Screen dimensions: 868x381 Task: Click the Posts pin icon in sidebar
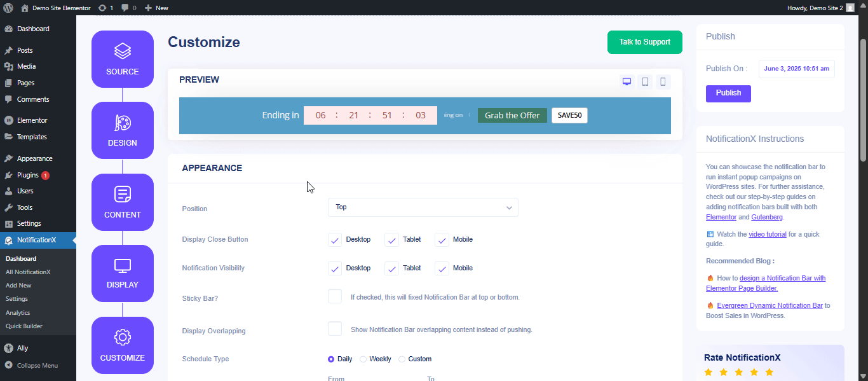[x=8, y=50]
